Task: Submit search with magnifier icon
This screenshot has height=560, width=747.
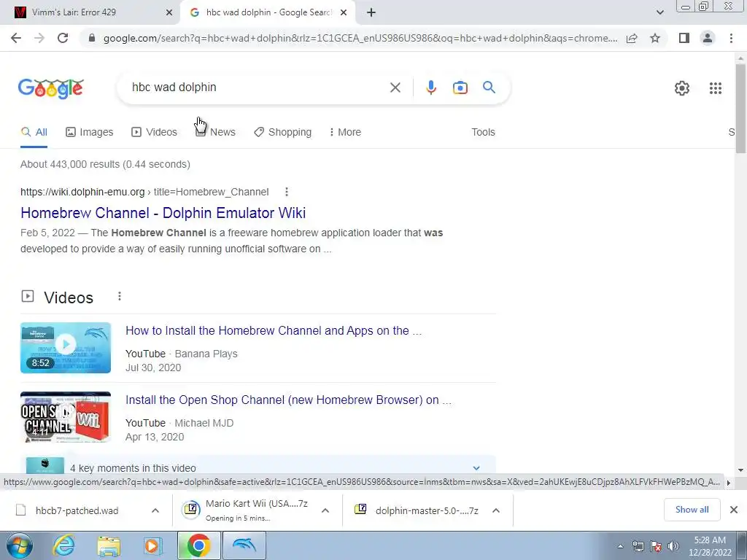Action: [489, 87]
